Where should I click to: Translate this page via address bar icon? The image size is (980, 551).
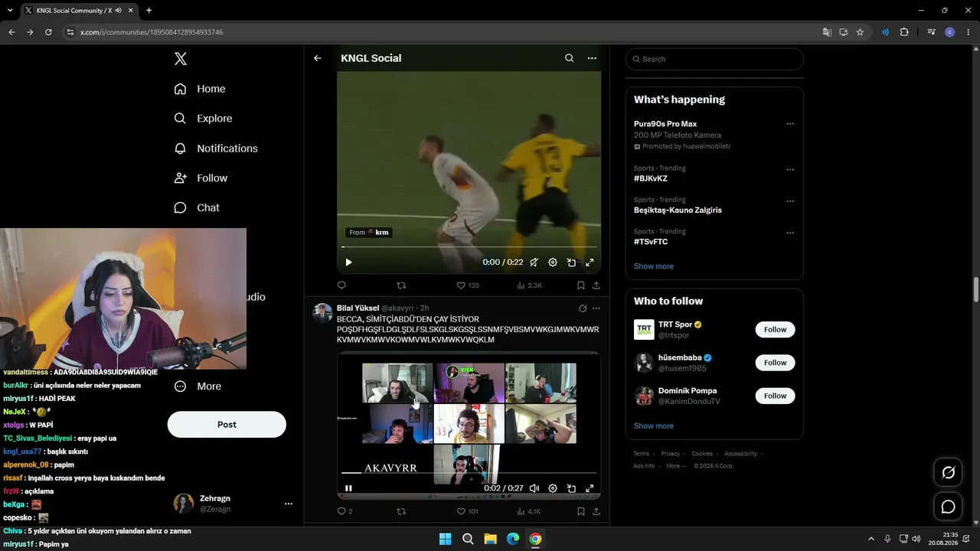pos(827,32)
